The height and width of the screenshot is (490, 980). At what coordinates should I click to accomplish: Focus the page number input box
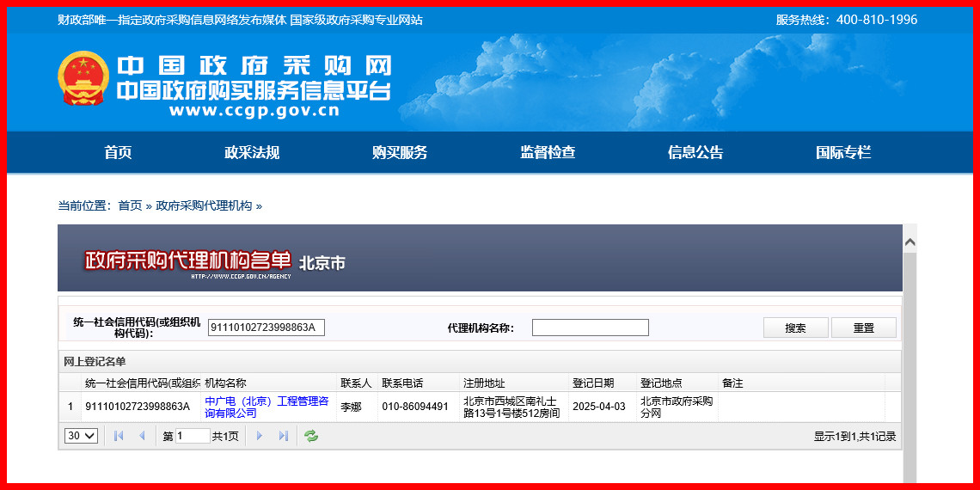(193, 436)
